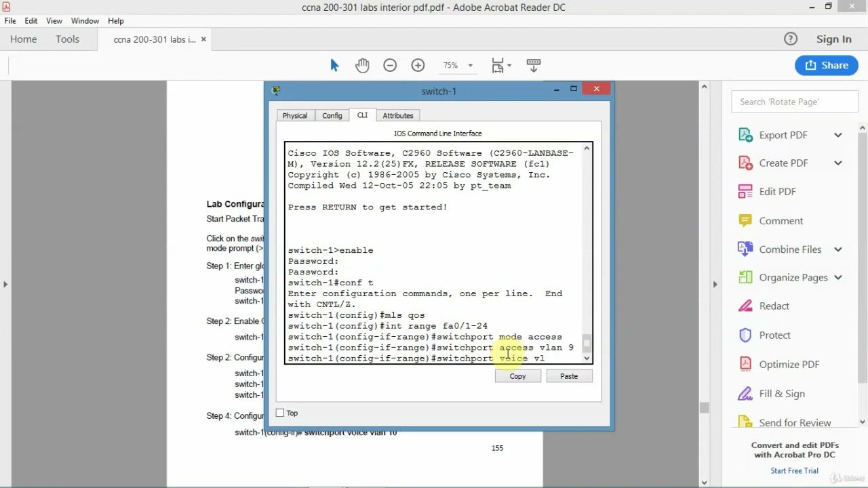Click Sign In link
868x488 pixels.
pos(834,39)
